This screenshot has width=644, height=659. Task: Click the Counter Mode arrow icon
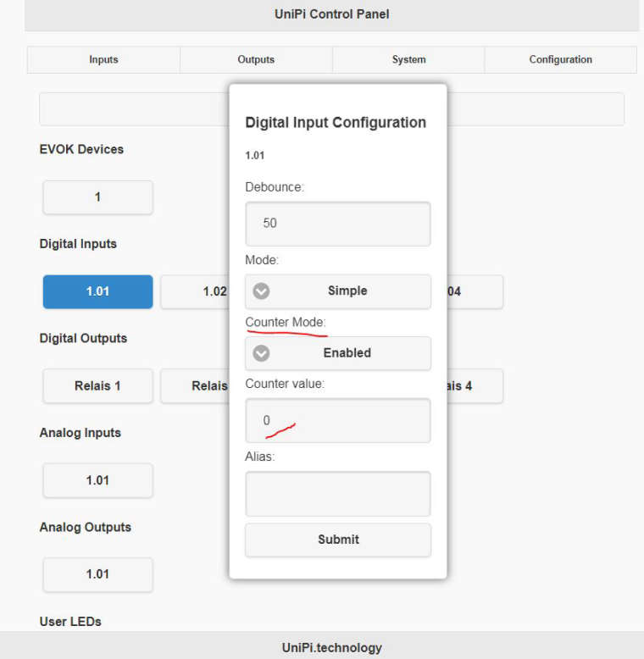262,353
